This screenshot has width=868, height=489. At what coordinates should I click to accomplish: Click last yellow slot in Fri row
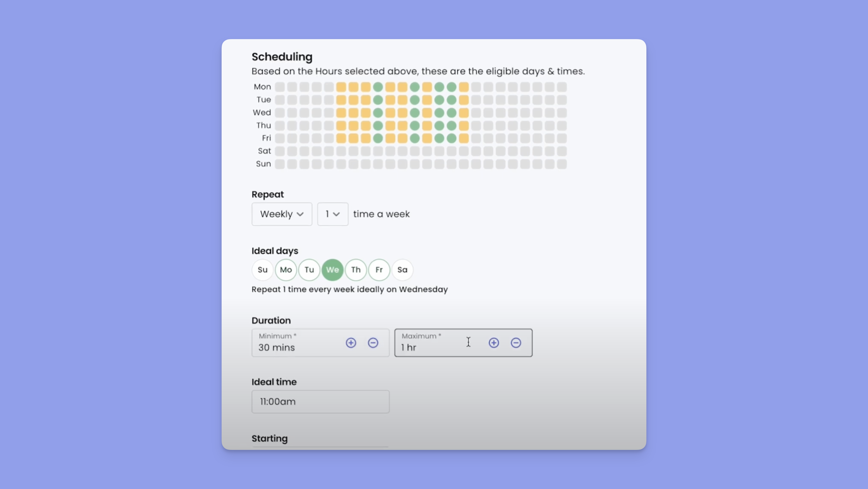tap(464, 138)
